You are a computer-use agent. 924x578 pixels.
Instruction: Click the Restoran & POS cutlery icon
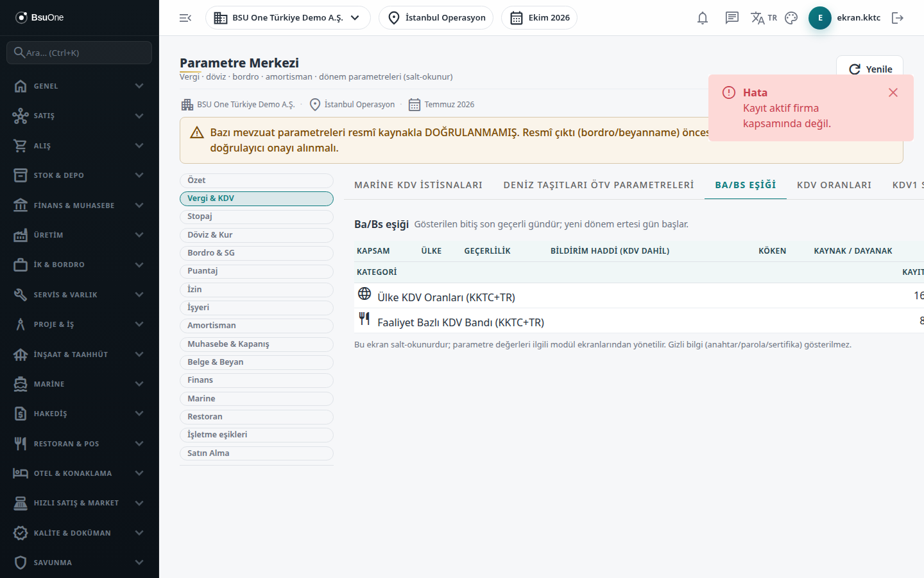tap(21, 444)
